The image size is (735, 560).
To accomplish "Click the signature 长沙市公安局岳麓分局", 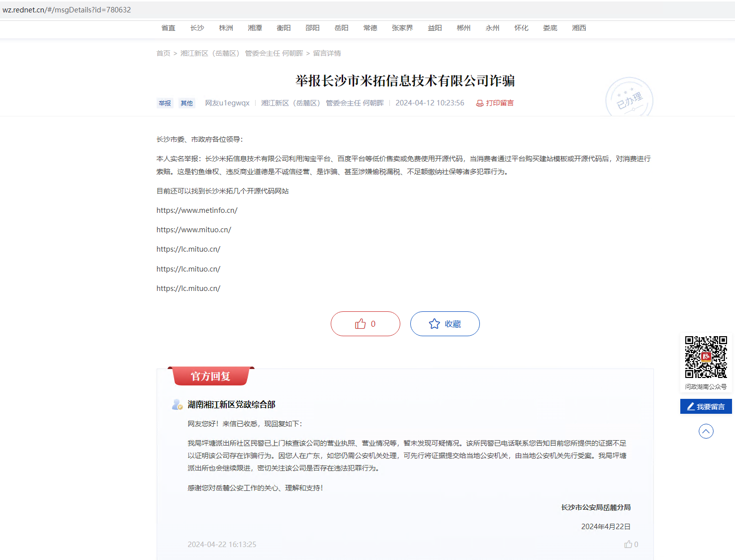I will [596, 507].
